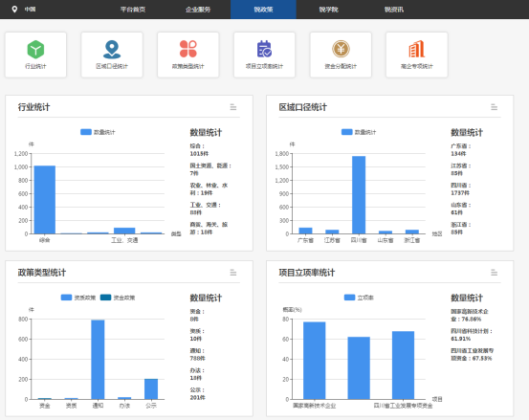
Task: Toggle the 立项率 legend series
Action: [359, 298]
